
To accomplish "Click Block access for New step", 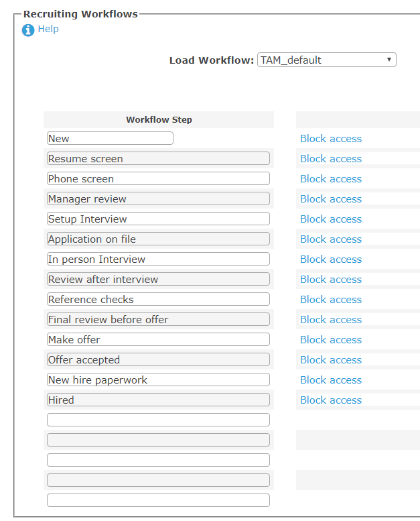I will pos(331,139).
